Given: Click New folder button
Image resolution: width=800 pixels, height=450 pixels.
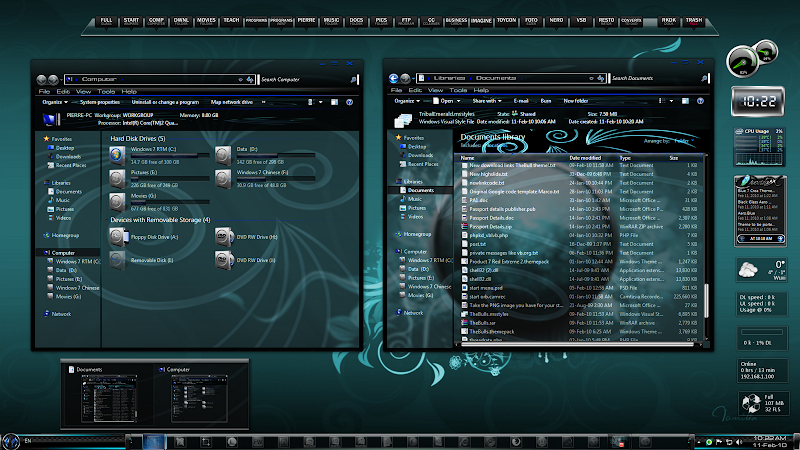Looking at the screenshot, I should 576,101.
